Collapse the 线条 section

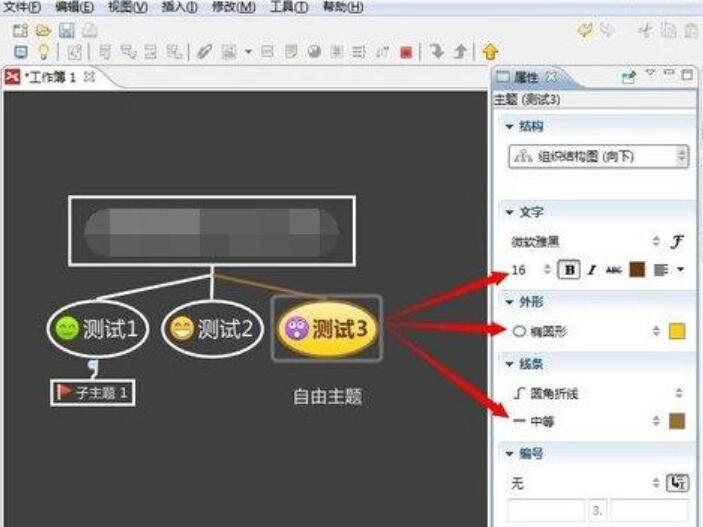point(509,364)
